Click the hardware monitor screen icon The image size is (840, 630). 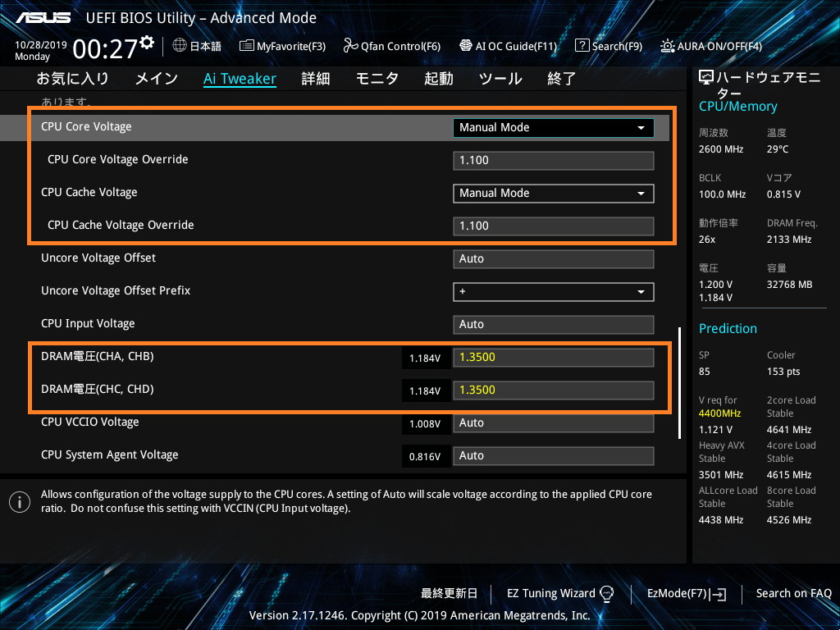click(x=706, y=77)
